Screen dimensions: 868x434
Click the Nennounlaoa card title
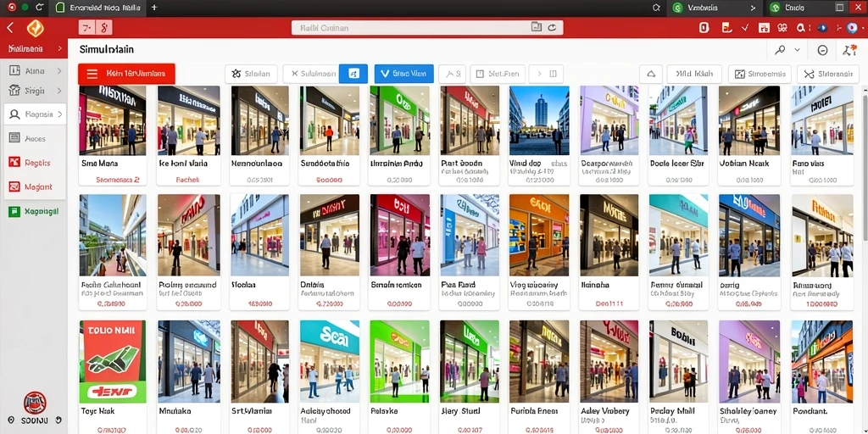(x=257, y=164)
